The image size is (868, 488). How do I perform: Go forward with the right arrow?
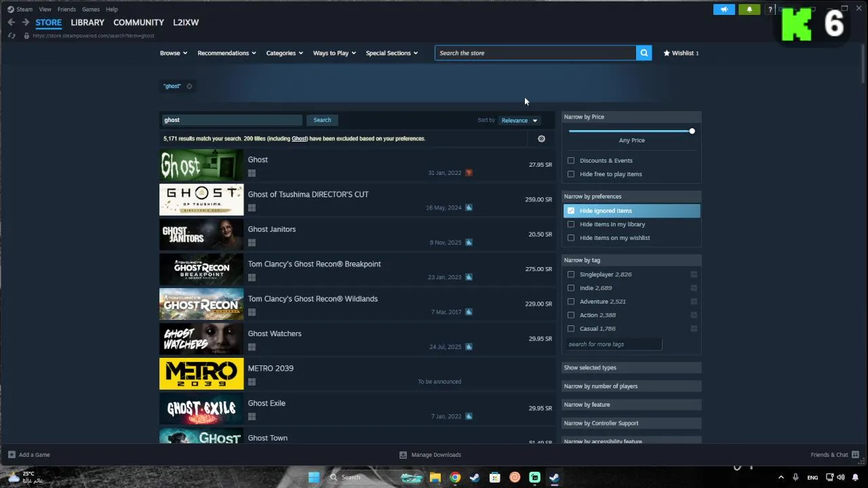point(25,22)
